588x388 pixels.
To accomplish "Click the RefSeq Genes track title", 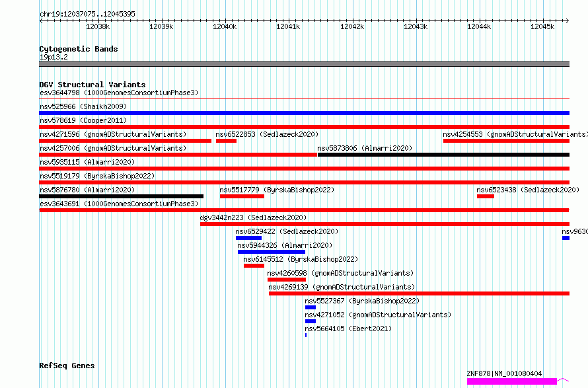I will pos(67,366).
